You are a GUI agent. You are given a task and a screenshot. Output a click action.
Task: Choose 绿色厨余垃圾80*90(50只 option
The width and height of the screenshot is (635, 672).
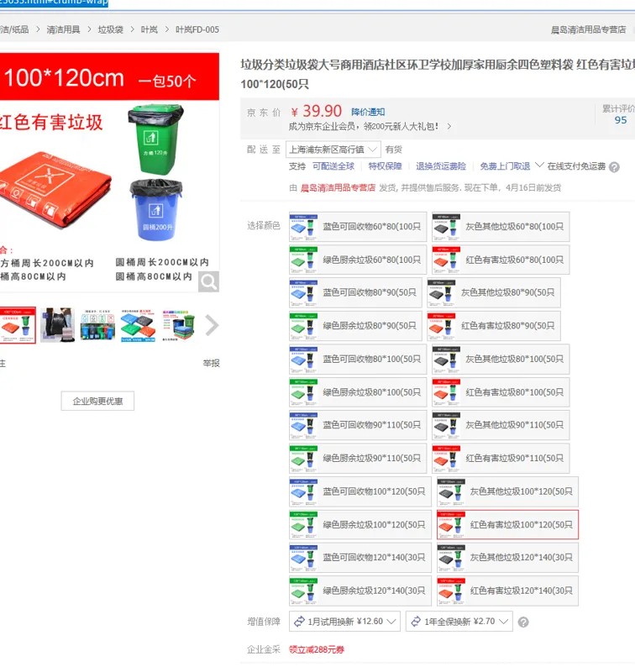355,326
